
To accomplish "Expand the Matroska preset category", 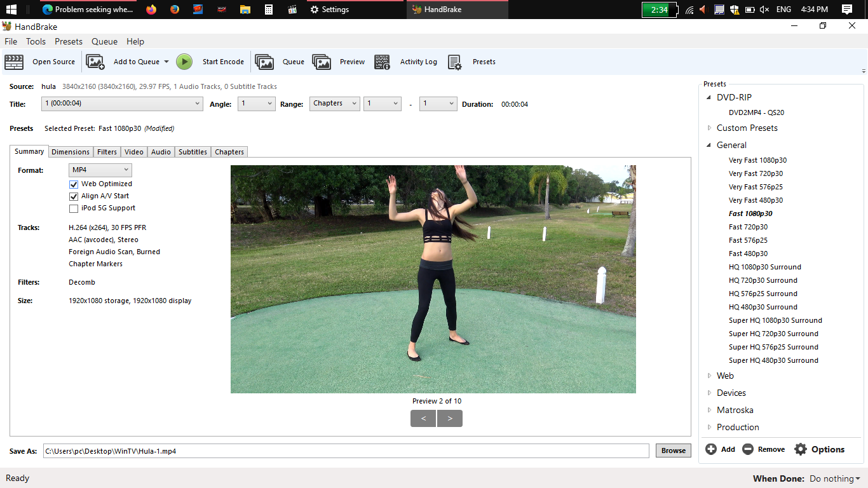I will pyautogui.click(x=709, y=410).
